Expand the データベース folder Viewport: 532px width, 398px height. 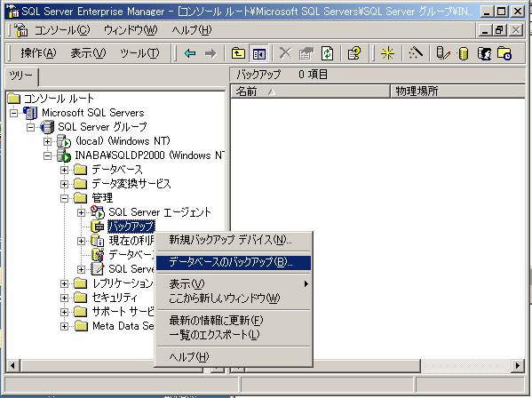click(64, 170)
